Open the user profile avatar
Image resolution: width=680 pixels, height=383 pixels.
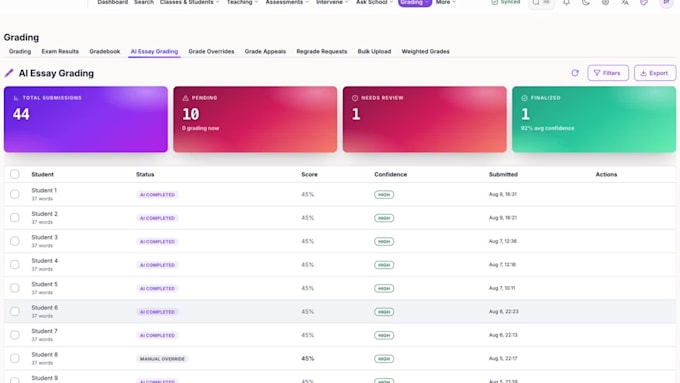click(x=667, y=3)
